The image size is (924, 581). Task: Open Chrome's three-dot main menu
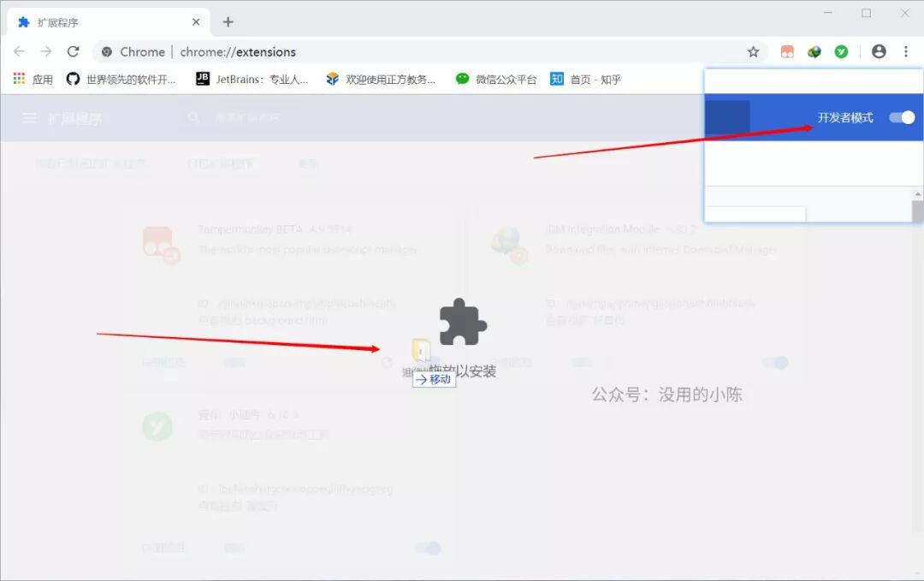[x=906, y=52]
